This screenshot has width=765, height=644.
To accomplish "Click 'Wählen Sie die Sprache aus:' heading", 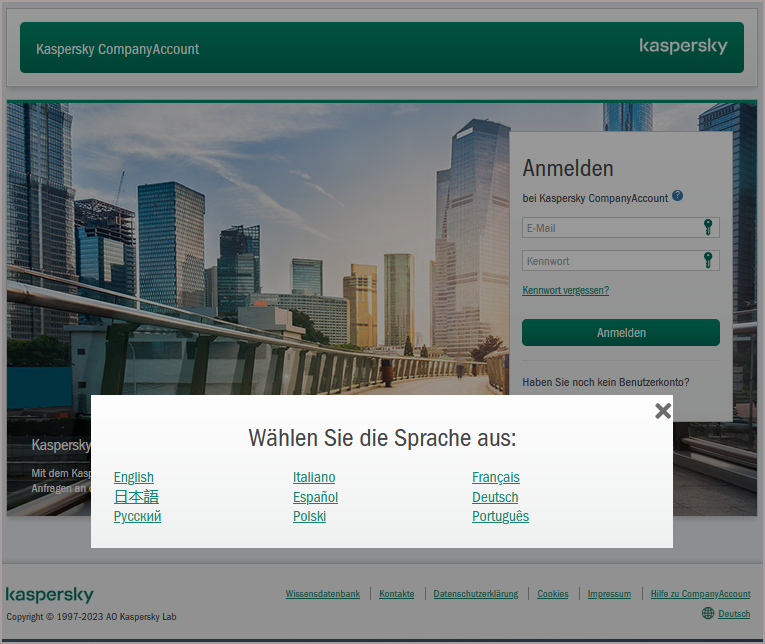I will 382,438.
